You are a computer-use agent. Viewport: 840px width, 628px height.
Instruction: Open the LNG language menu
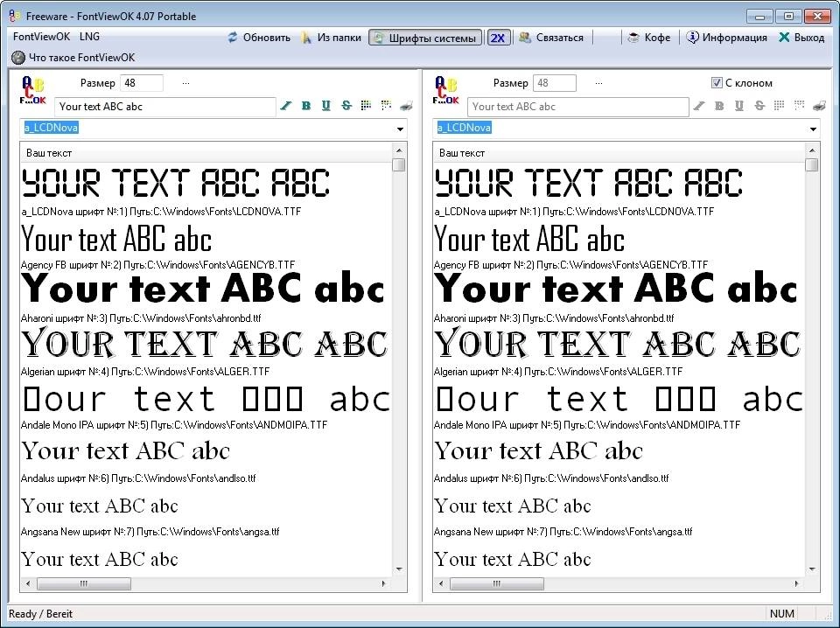89,37
